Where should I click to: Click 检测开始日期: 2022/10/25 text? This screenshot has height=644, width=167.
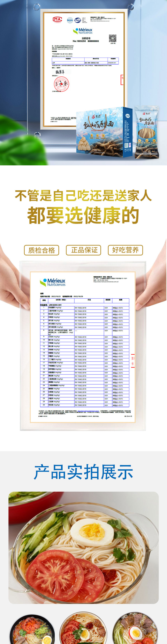point(51,296)
